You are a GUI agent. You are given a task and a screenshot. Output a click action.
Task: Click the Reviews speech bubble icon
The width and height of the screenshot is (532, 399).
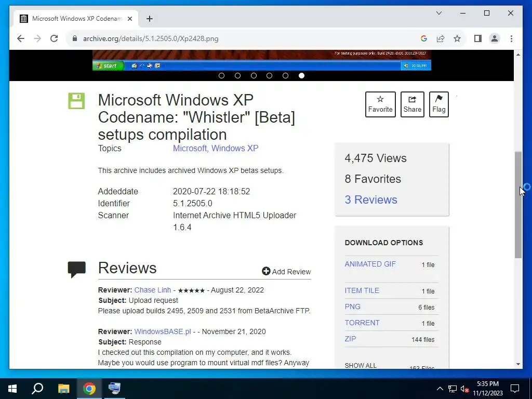[x=77, y=270]
